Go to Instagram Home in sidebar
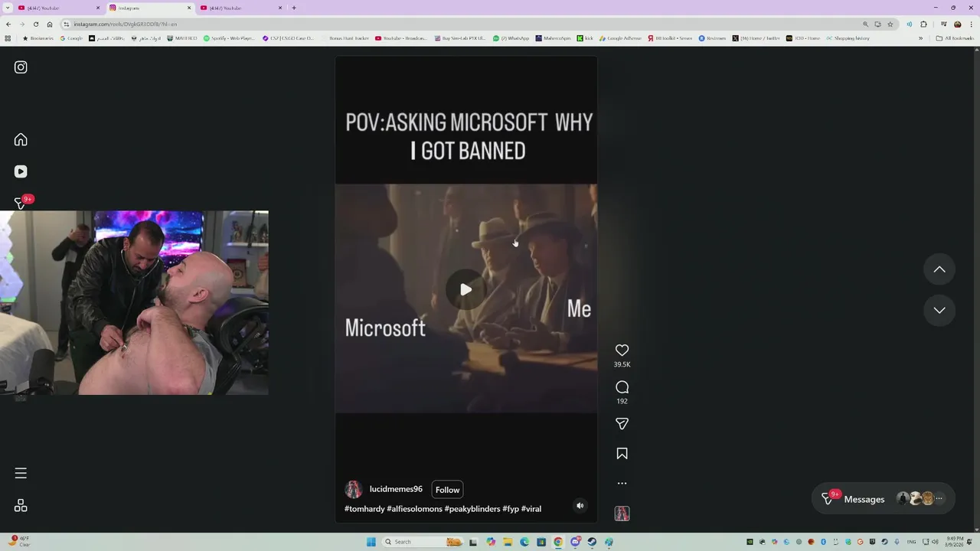 pyautogui.click(x=21, y=139)
